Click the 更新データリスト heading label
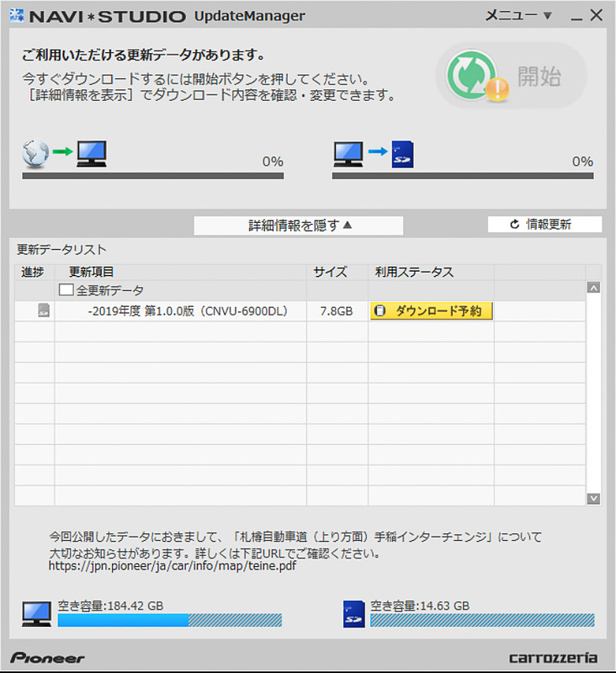The width and height of the screenshot is (616, 673). pos(61,249)
